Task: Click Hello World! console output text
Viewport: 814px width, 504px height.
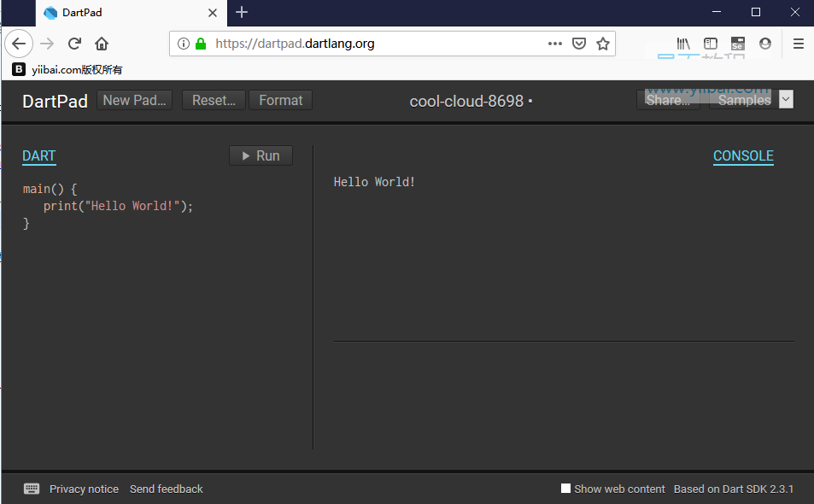Action: point(374,182)
